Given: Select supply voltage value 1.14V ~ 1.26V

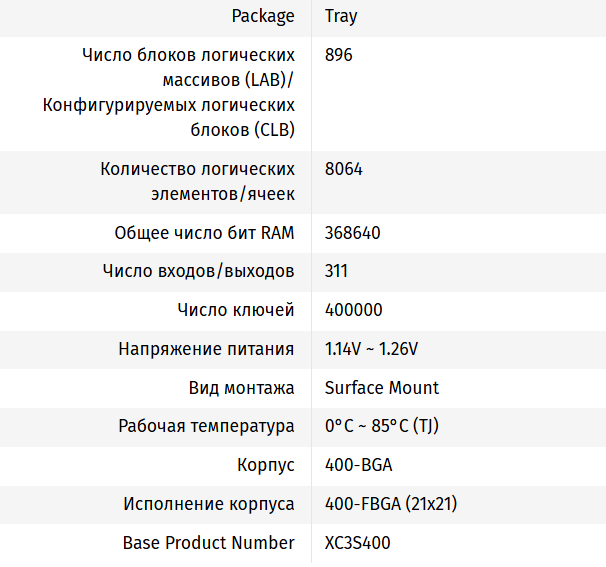Looking at the screenshot, I should (x=372, y=349).
